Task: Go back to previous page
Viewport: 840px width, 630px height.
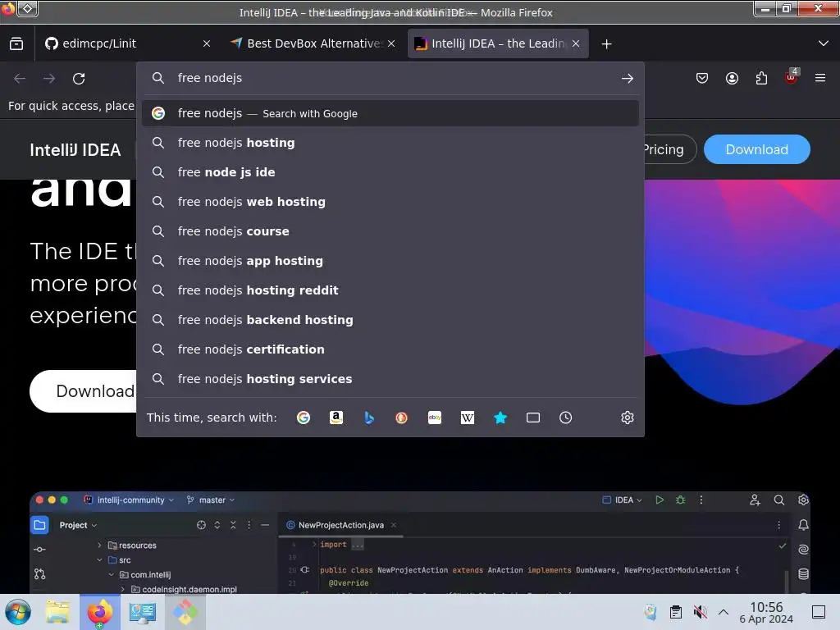Action: 20,78
